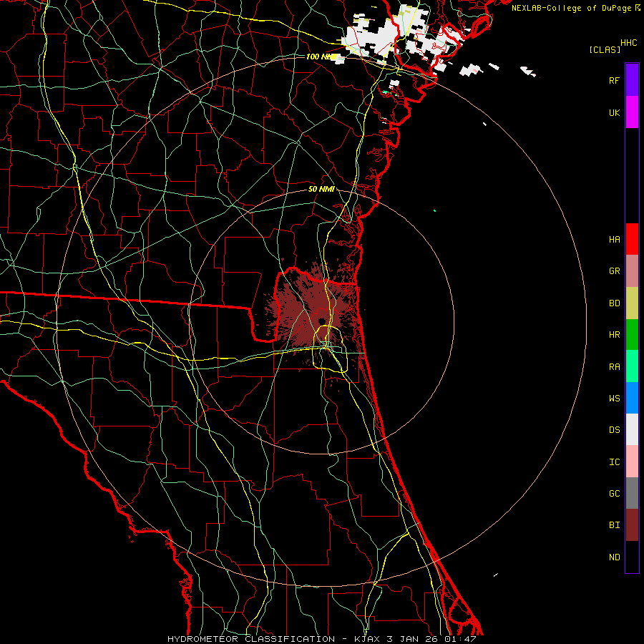Click the small green rain echo offshore
This screenshot has height=644, width=644.
coord(434,210)
